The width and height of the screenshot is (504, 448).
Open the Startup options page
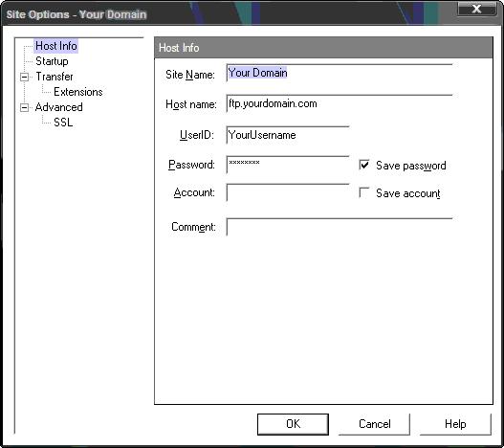coord(52,61)
